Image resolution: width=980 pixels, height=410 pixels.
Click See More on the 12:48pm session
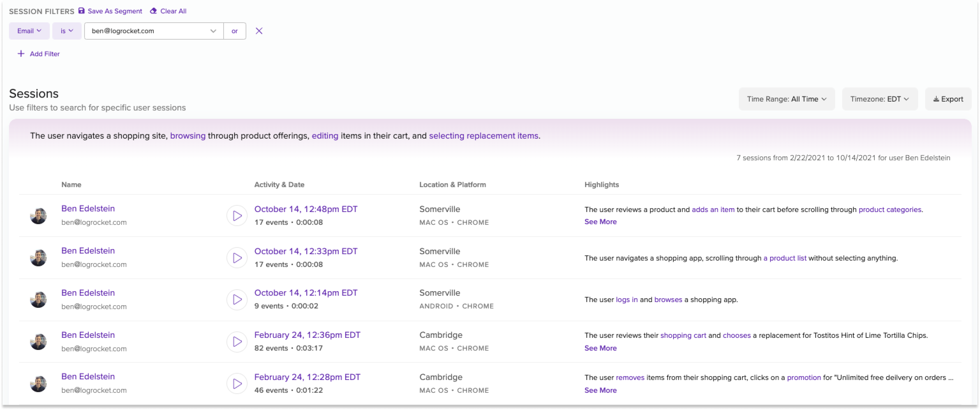click(600, 222)
